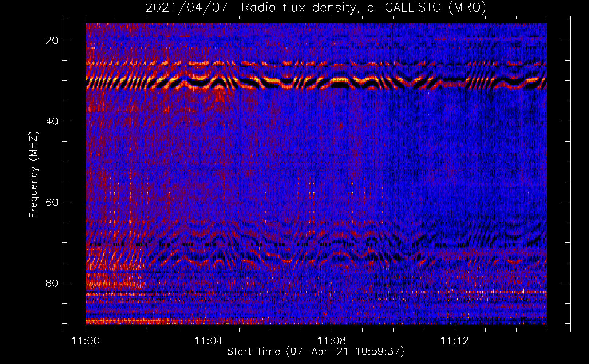Click the '60' frequency tick label
589x364 pixels.
click(x=52, y=202)
